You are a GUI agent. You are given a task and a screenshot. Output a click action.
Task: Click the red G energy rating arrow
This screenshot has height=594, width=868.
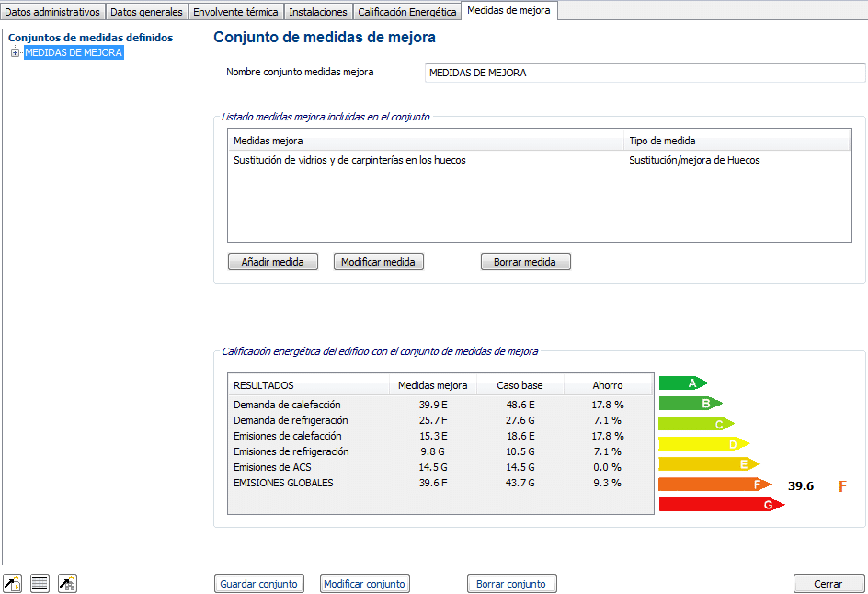[x=720, y=505]
